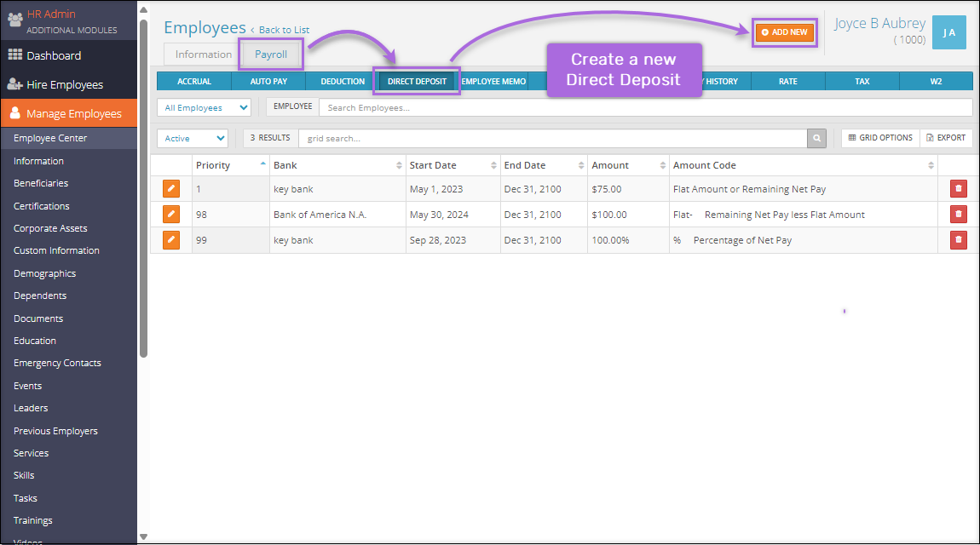Edit the Bank of America deposit row

click(x=171, y=215)
